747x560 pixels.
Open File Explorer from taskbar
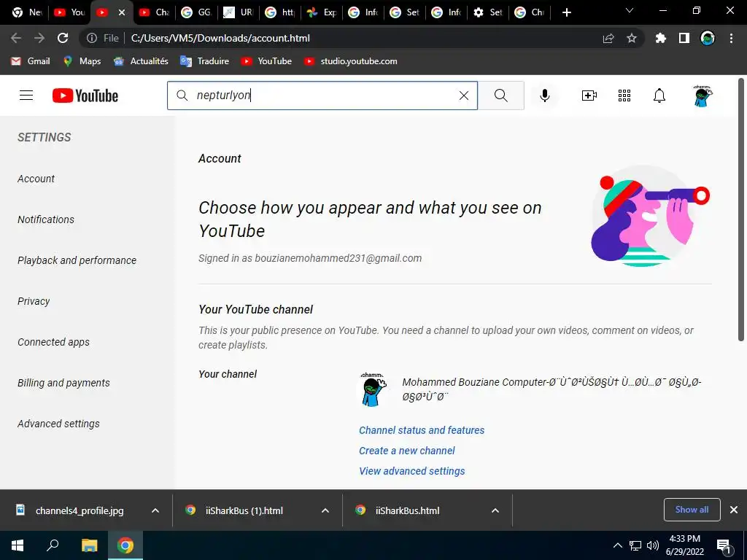click(89, 545)
